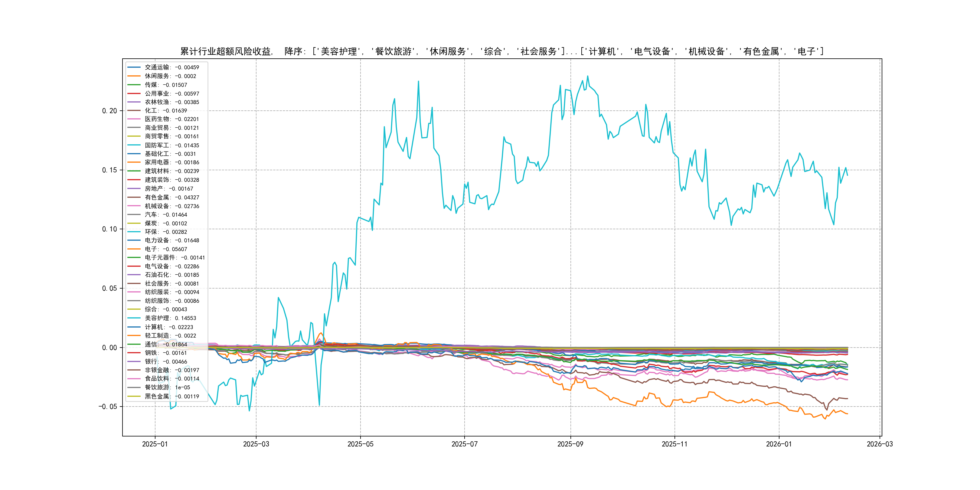
Task: Click the chart title text
Action: (x=501, y=51)
